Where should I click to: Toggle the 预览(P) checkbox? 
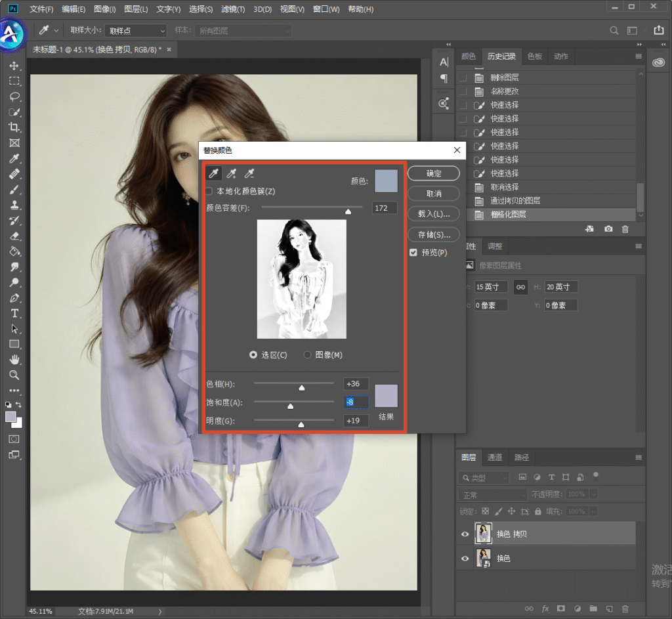click(413, 253)
